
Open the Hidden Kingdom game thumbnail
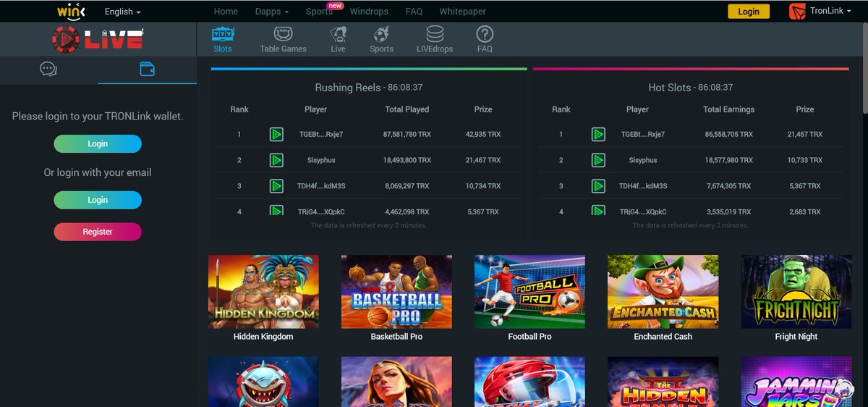pyautogui.click(x=263, y=291)
